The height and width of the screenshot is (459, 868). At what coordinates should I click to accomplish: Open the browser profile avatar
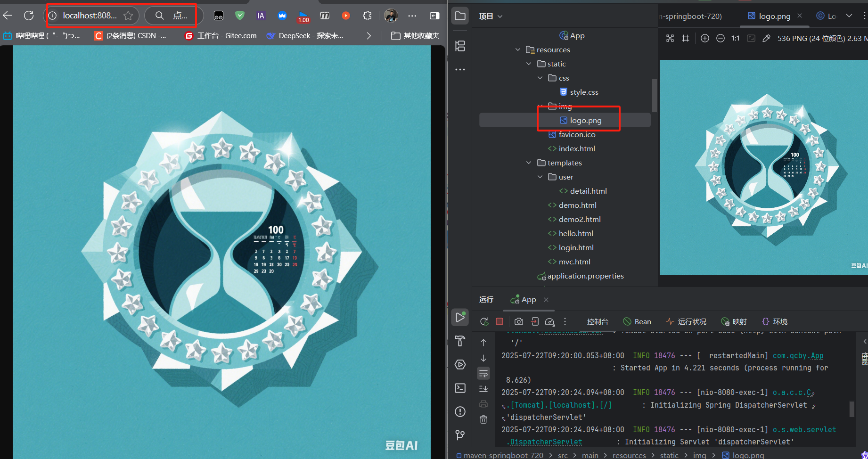pyautogui.click(x=391, y=16)
